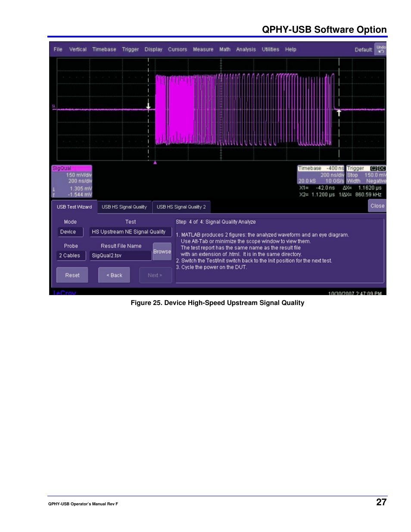Click the X2= 1.1200 µs cursor readout
This screenshot has height=532, width=411.
click(317, 195)
